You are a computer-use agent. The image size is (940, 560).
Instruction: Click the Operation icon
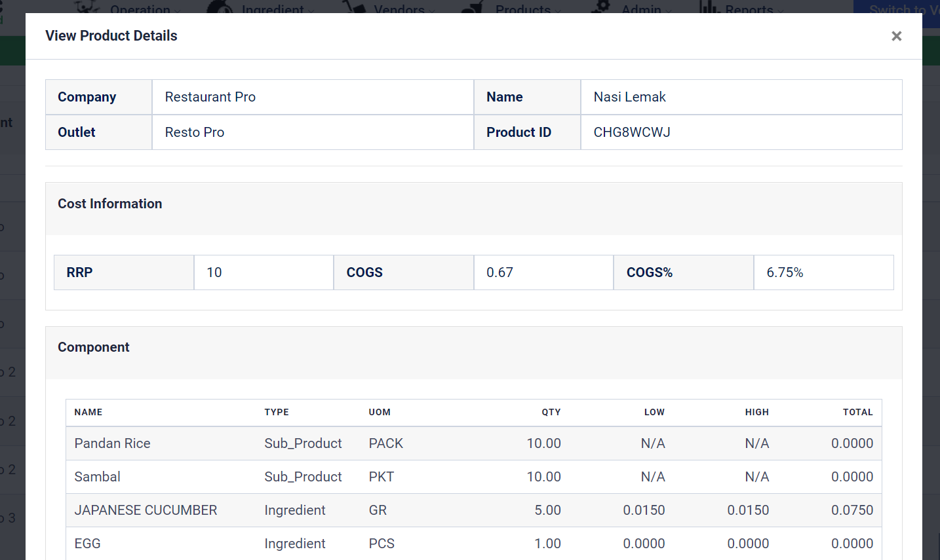click(x=86, y=7)
